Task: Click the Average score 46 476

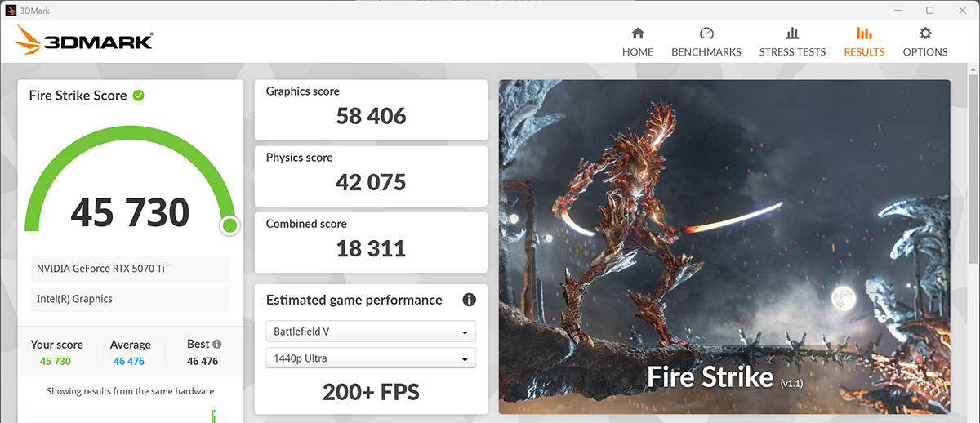Action: (x=131, y=361)
